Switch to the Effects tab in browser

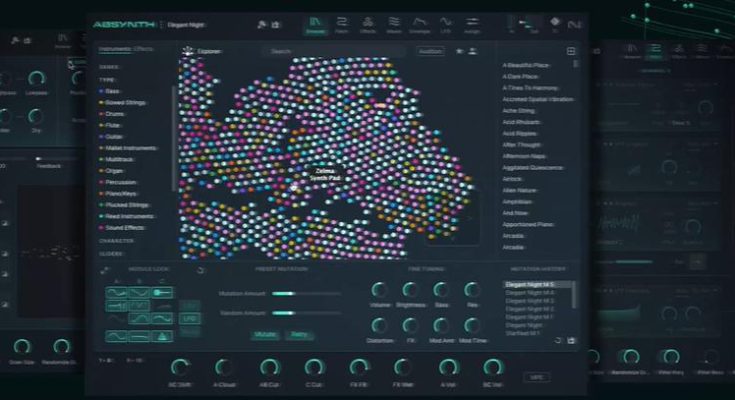point(144,48)
